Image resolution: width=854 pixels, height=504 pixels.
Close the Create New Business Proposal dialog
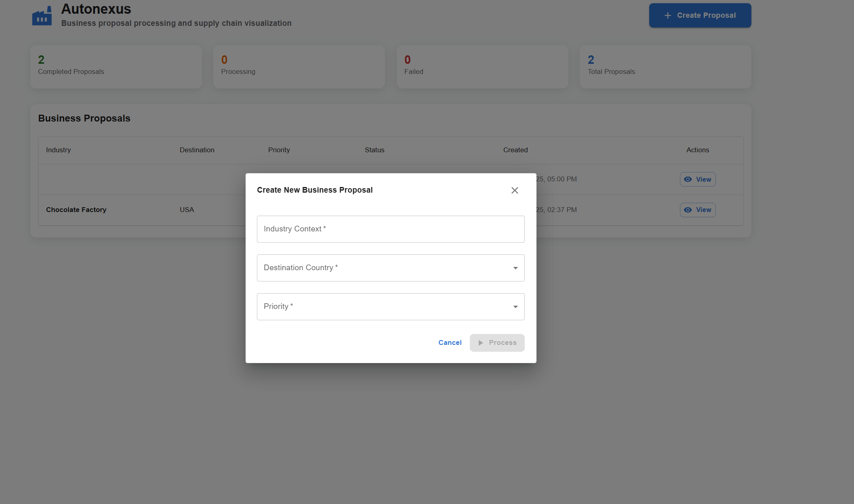[514, 190]
